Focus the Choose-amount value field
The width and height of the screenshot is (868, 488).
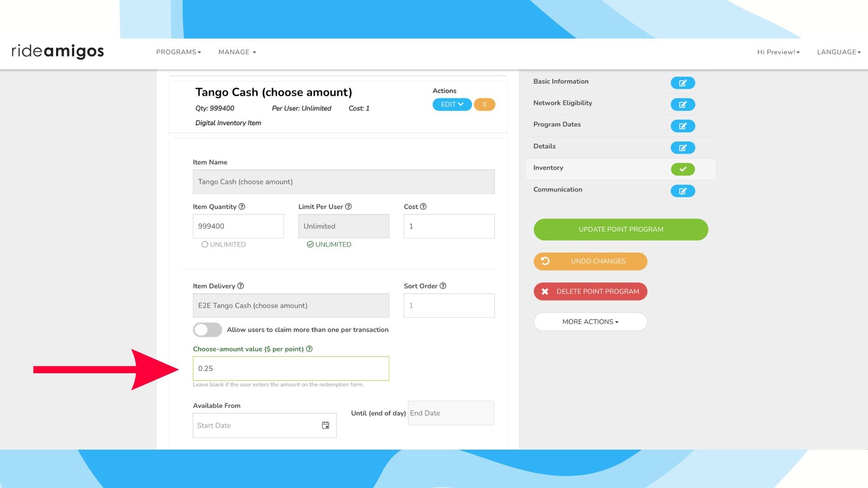(x=291, y=368)
